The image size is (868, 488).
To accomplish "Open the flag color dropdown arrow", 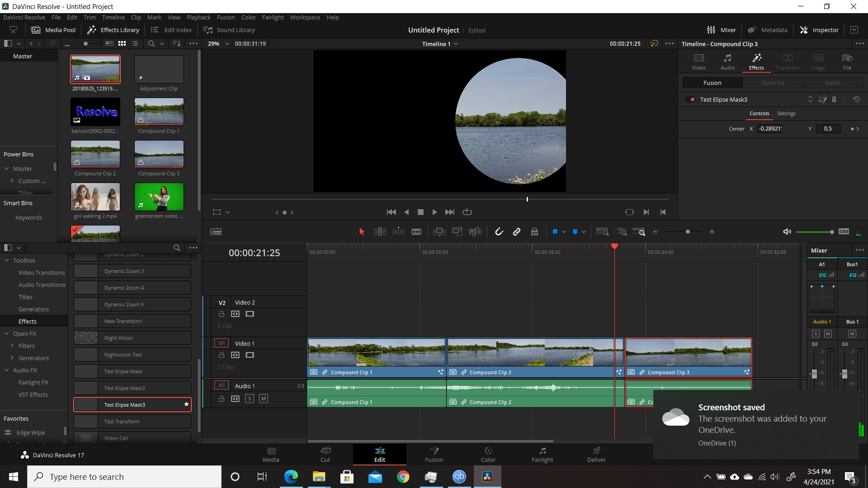I will [x=564, y=232].
